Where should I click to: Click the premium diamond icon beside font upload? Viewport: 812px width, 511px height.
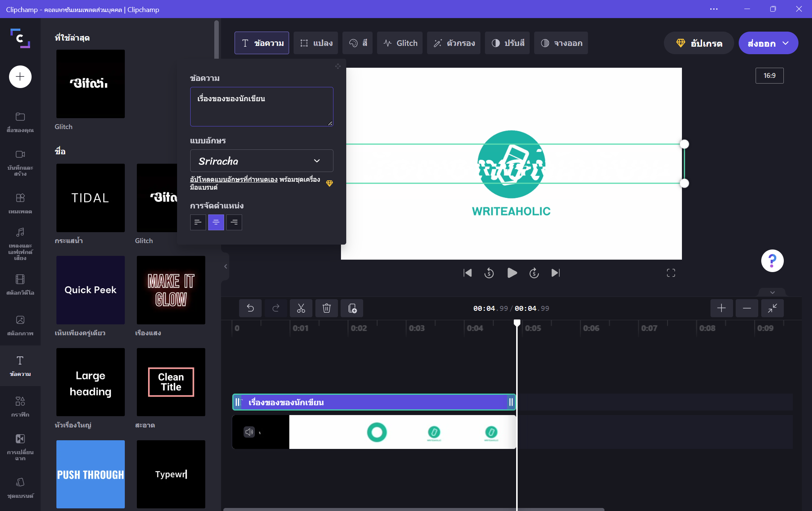click(x=329, y=183)
